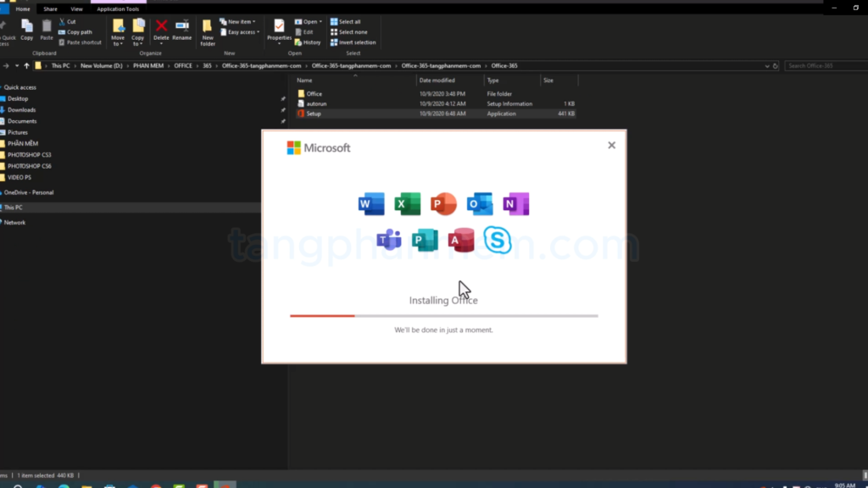Click Select all in the ribbon
This screenshot has height=488, width=868.
[346, 21]
